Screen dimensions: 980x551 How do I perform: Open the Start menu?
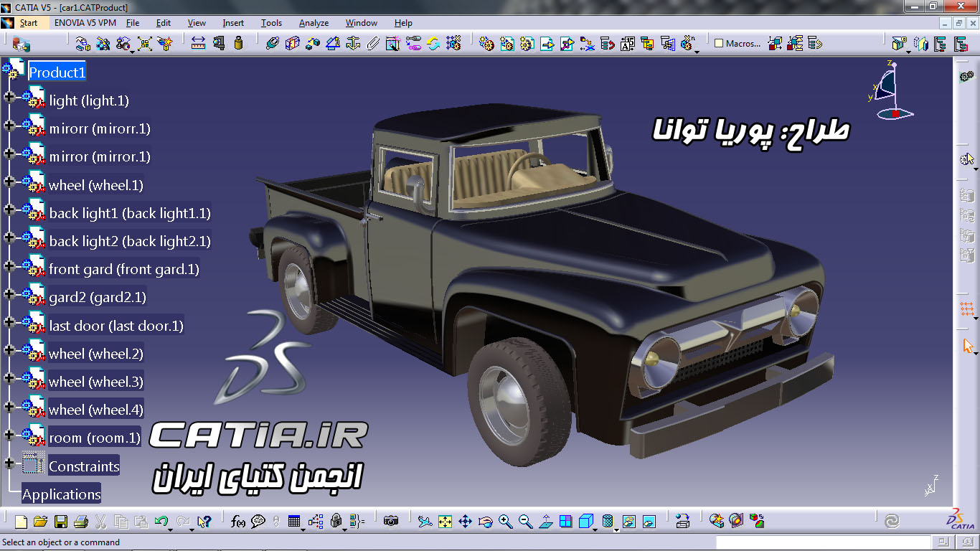coord(28,23)
